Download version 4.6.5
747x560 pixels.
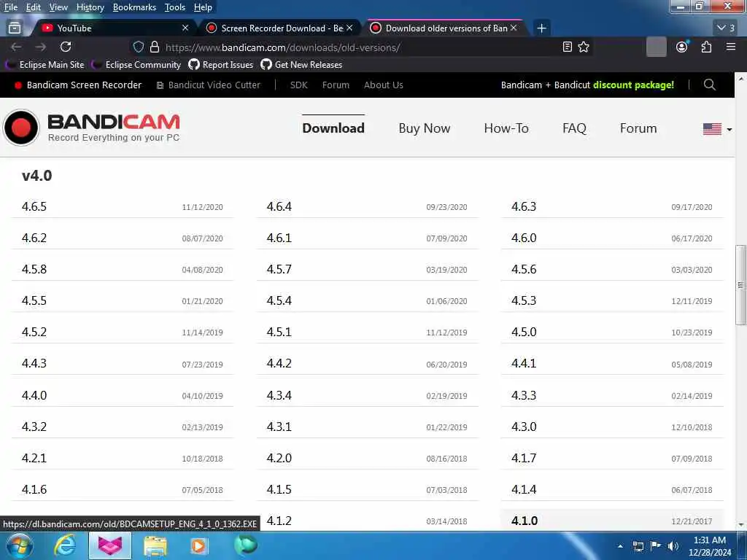click(123, 206)
